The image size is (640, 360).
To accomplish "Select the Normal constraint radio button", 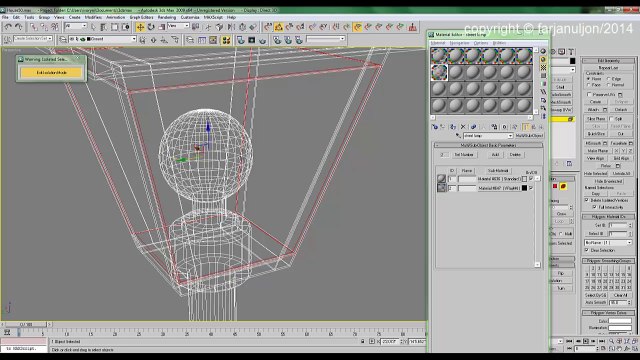I will [x=609, y=85].
